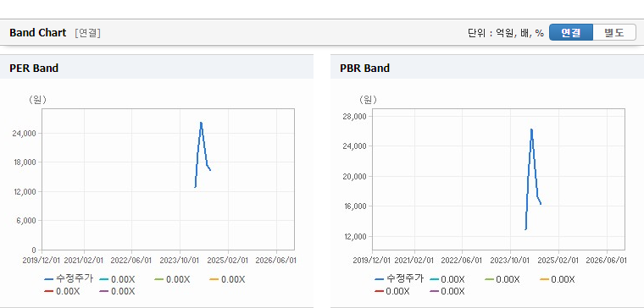Image resolution: width=644 pixels, height=308 pixels.
Task: Click 2023/10/01 date on PER Band axis
Action: point(180,261)
